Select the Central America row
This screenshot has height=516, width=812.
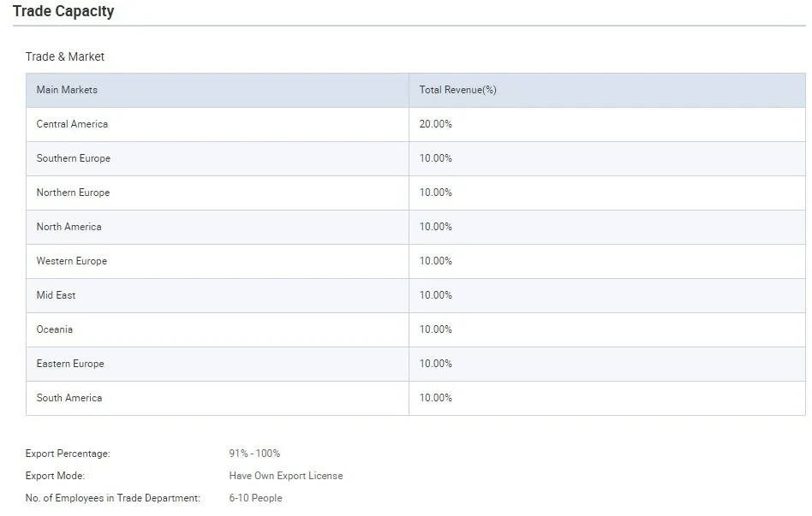click(415, 124)
